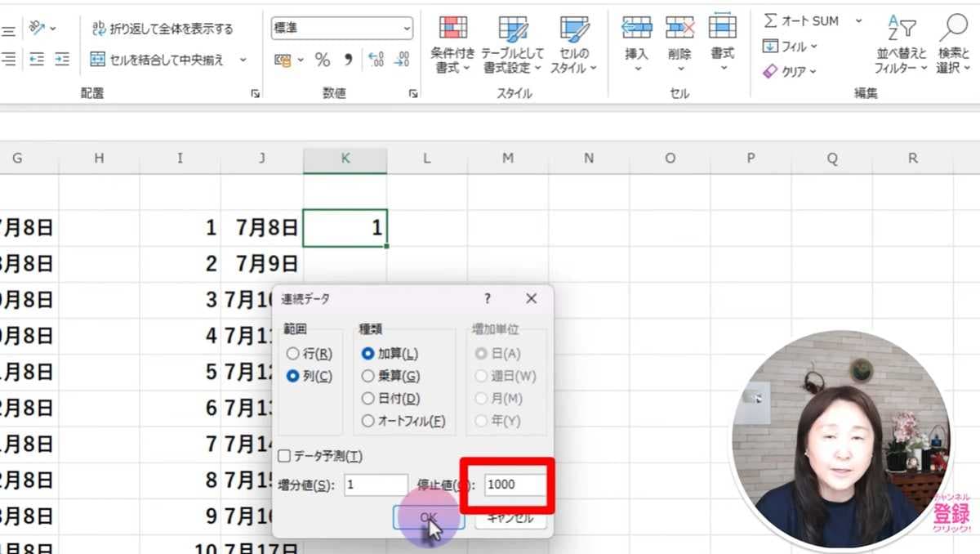The width and height of the screenshot is (980, 554).
Task: Open Find & Select (検索と選択) icon
Action: (x=953, y=27)
